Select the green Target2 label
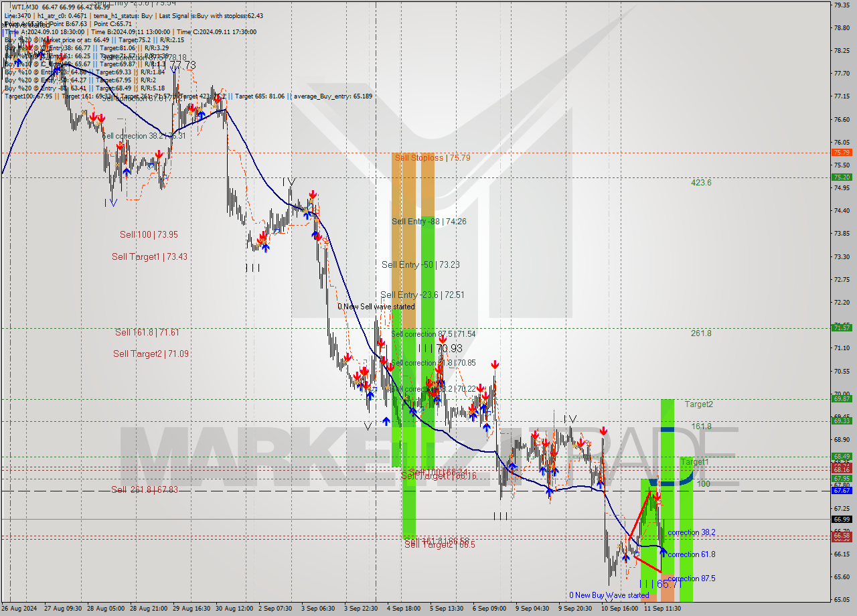The image size is (857, 616). 698,404
